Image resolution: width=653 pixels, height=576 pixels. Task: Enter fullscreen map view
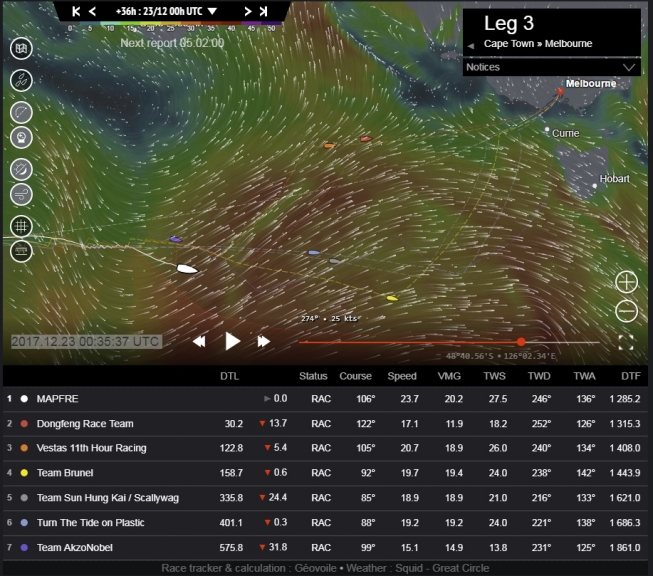click(x=626, y=342)
